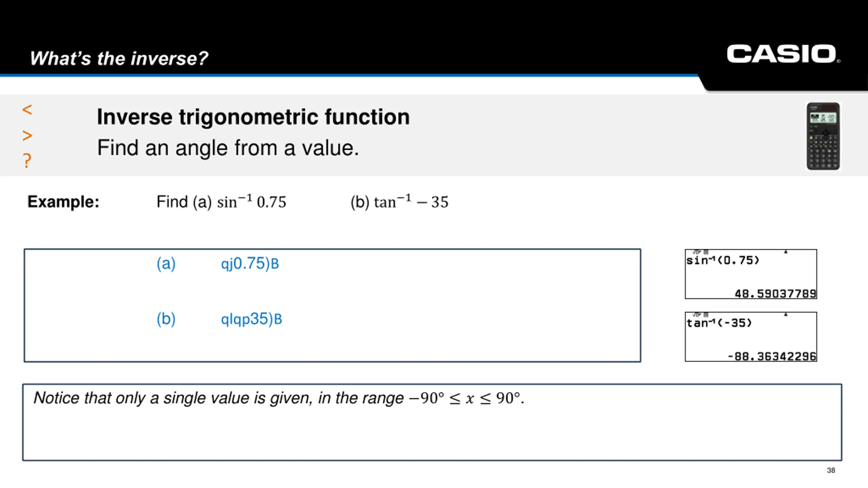
Task: Click the orange next-slide arrow
Action: point(27,136)
